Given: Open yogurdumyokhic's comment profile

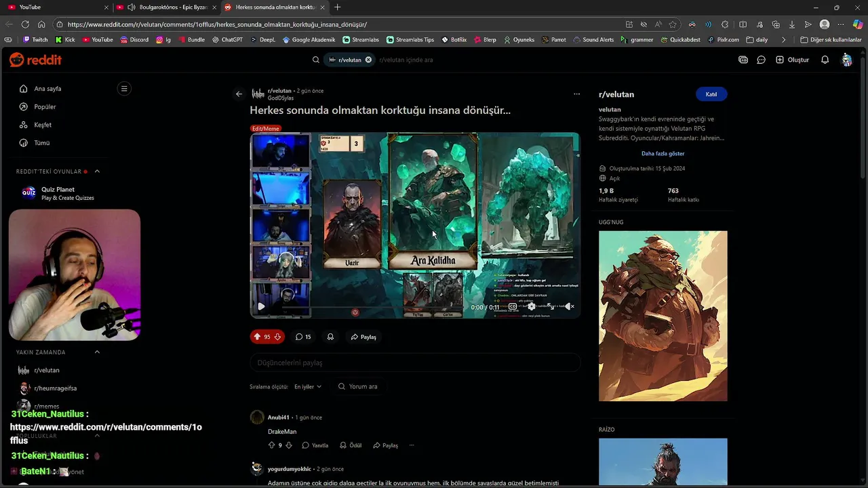Looking at the screenshot, I should [x=290, y=469].
